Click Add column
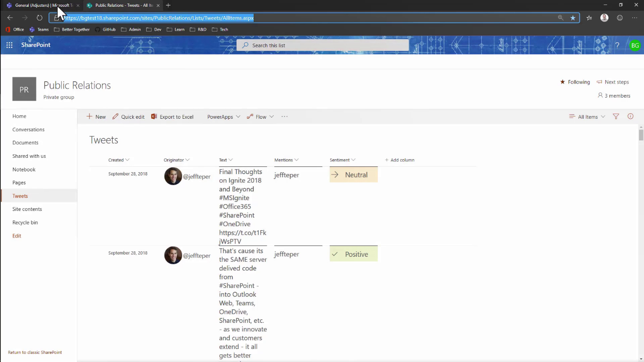The width and height of the screenshot is (644, 362). click(x=400, y=160)
